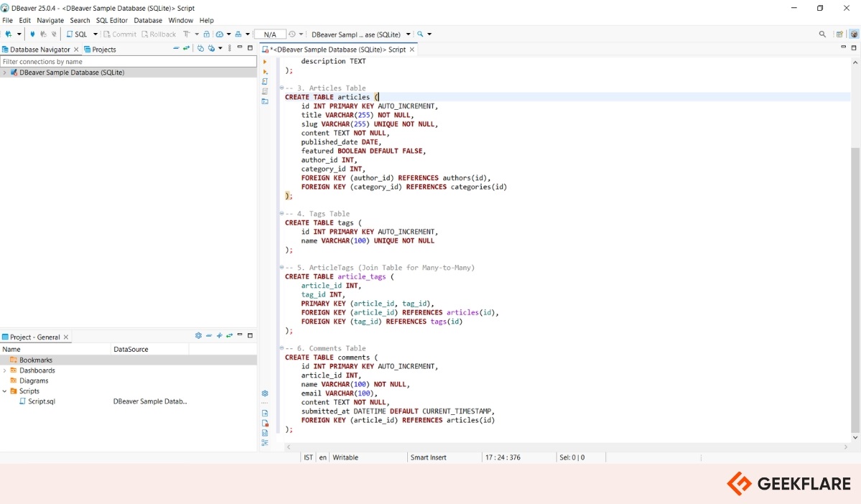Collapse all items in Project panel

click(209, 335)
